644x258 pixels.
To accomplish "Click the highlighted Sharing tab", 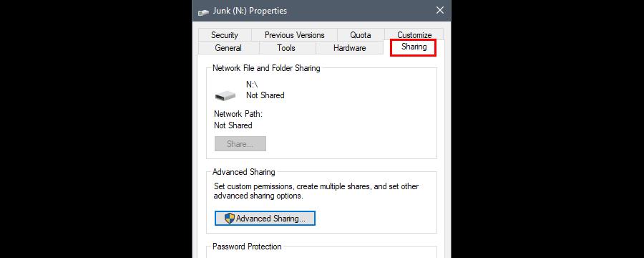I will pos(414,47).
